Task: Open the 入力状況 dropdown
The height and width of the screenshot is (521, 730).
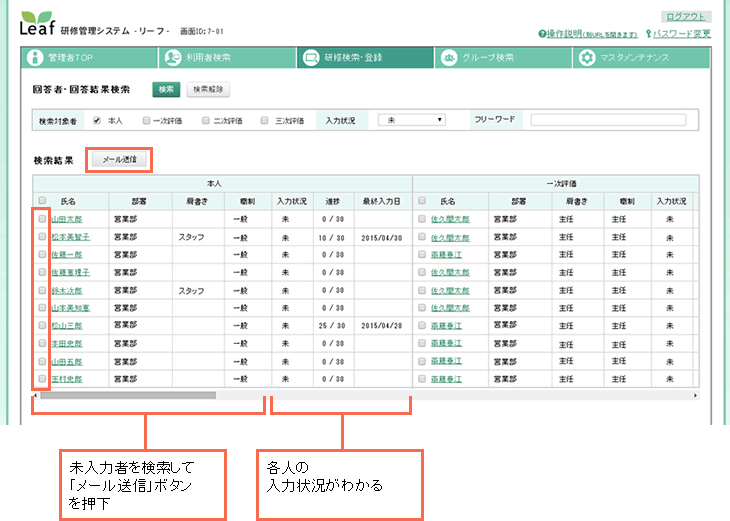Action: coord(412,120)
